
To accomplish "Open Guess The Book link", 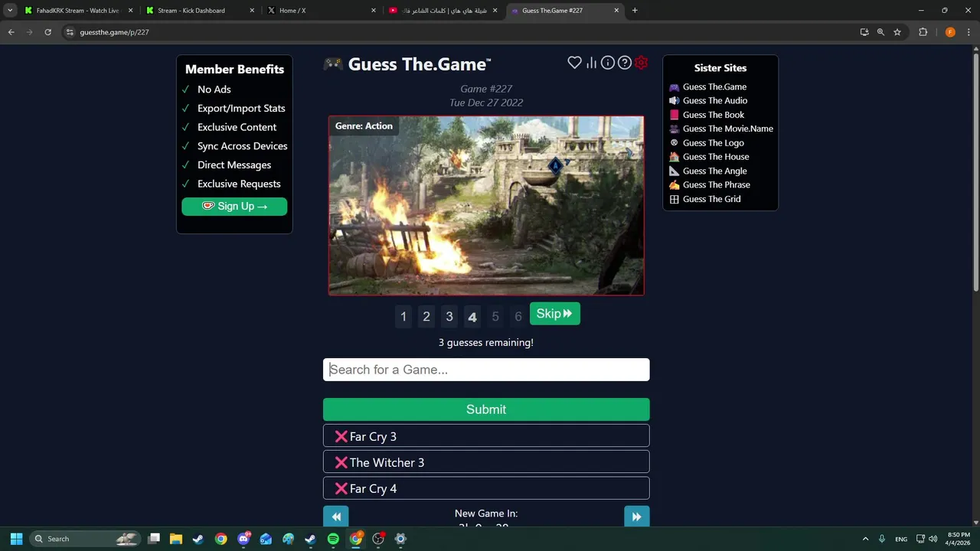I will point(714,115).
